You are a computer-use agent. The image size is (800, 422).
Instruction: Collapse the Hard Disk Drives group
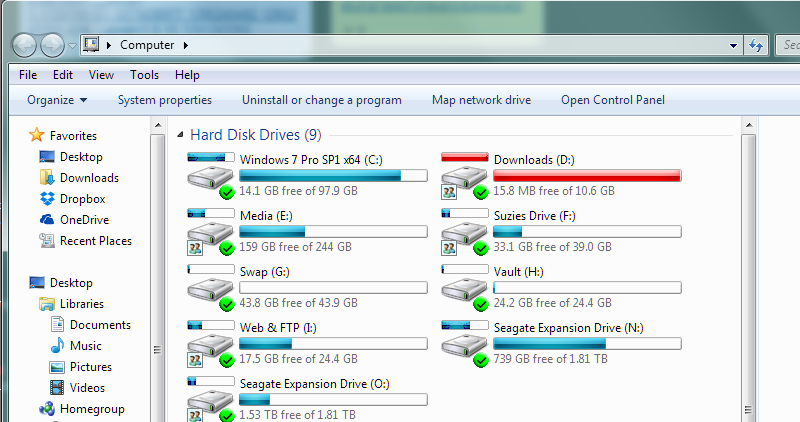point(180,135)
